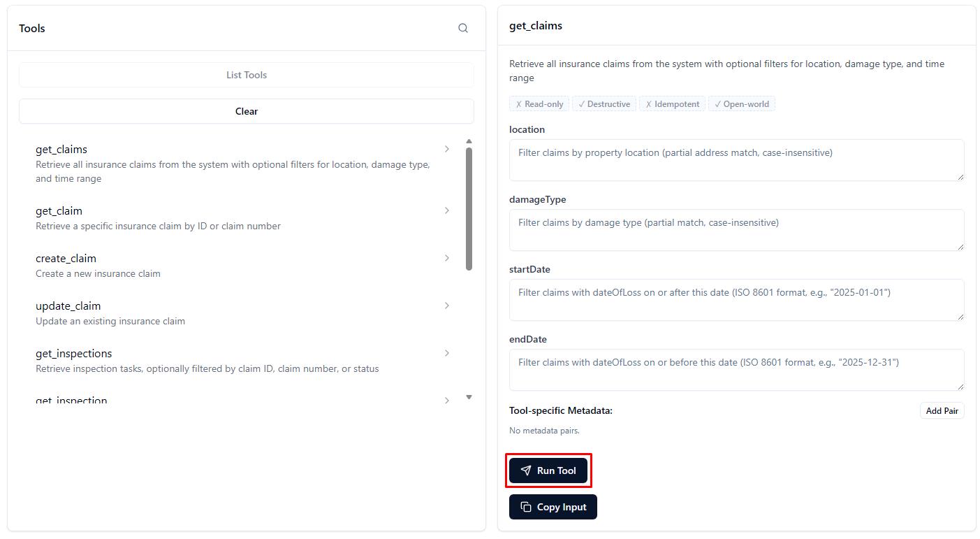Open the update_claim chevron arrow
Screen dimensions: 980x539
(447, 306)
